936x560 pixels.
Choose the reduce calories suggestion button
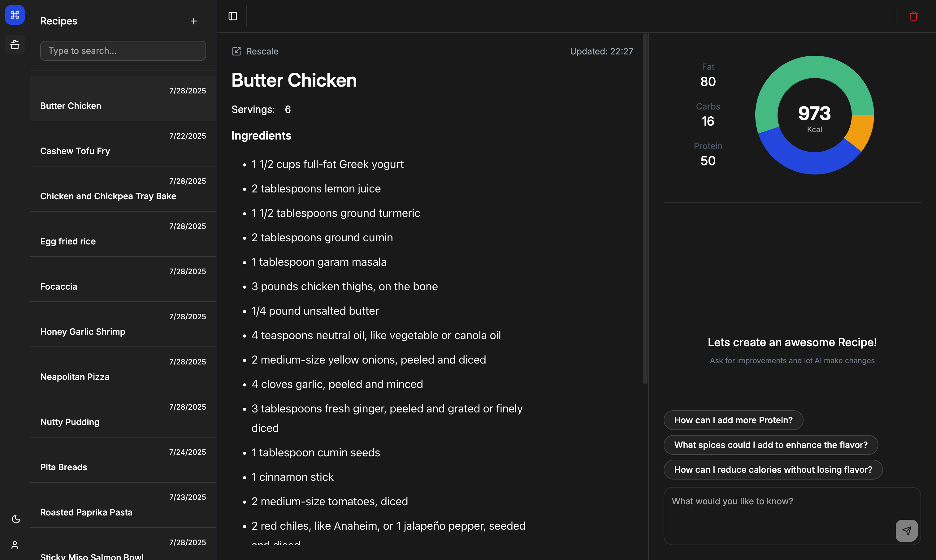pos(773,469)
